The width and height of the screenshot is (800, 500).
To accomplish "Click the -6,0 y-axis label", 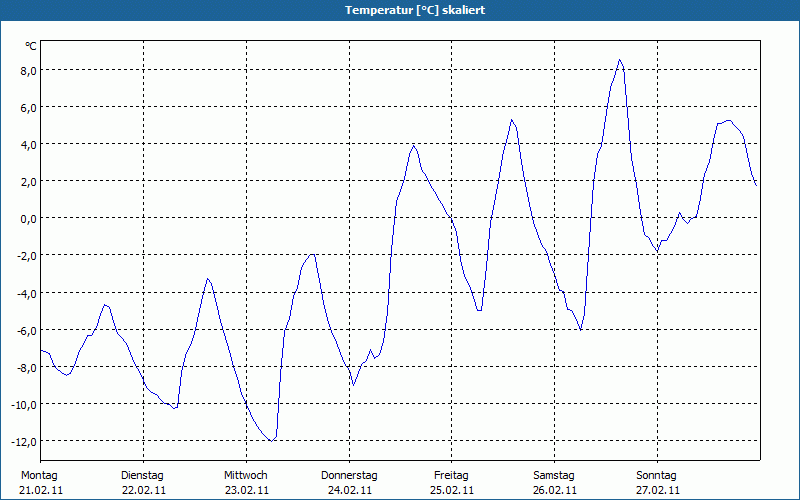I will 27,331.
